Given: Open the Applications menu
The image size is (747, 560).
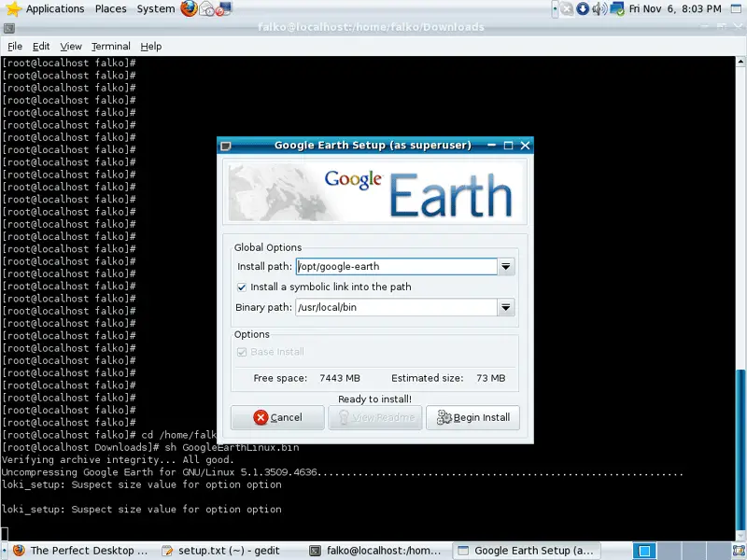Looking at the screenshot, I should (x=55, y=8).
